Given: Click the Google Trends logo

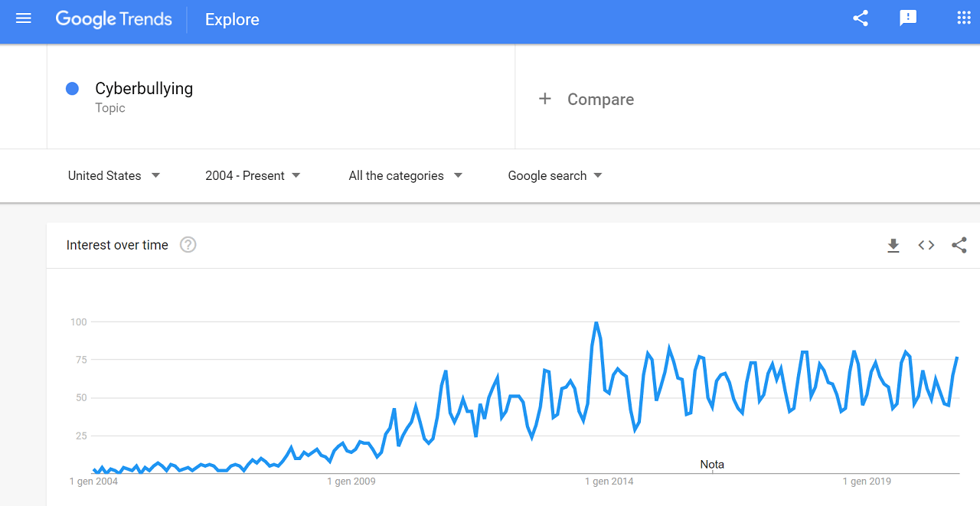Looking at the screenshot, I should tap(114, 19).
